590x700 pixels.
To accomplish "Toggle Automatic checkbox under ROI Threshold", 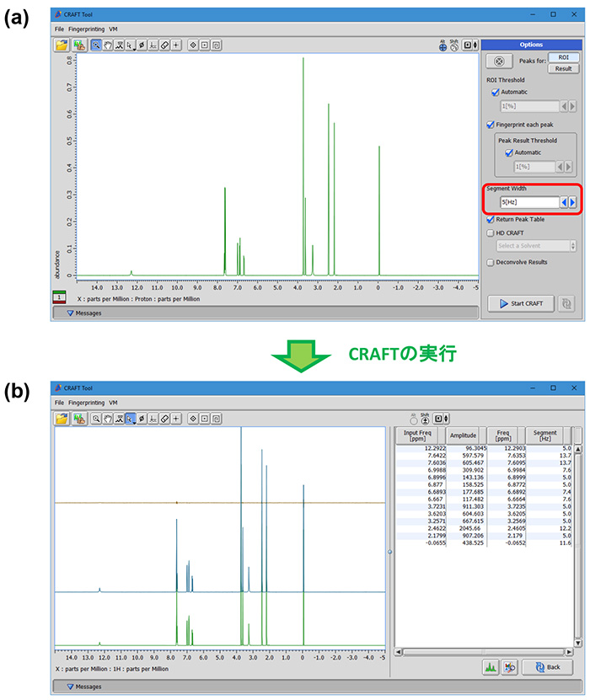I will coord(495,93).
